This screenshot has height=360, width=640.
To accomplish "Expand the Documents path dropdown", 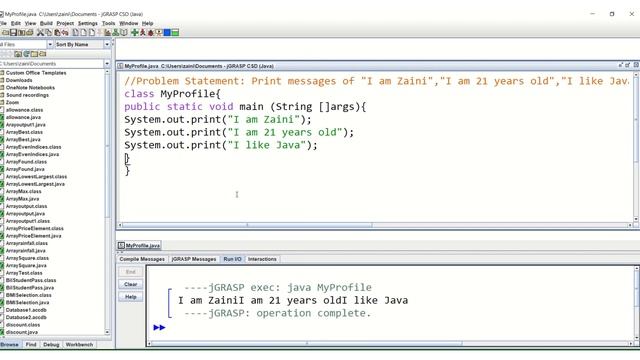I will click(x=107, y=64).
